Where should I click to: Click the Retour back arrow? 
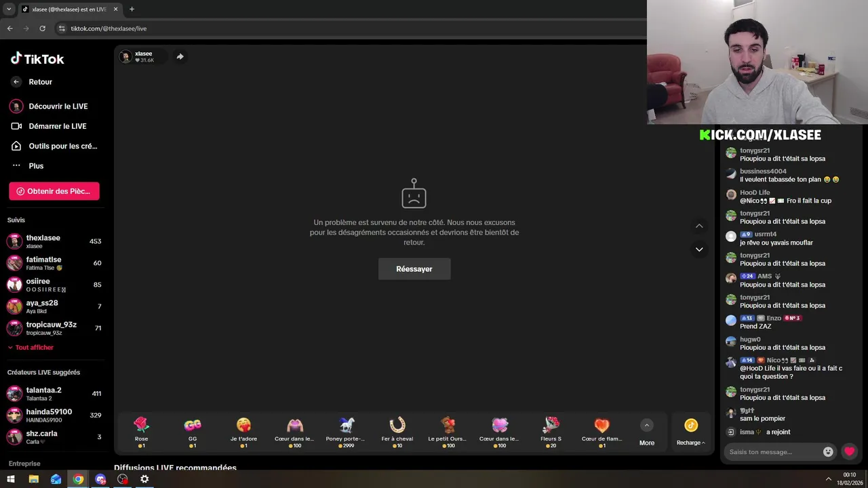[16, 82]
